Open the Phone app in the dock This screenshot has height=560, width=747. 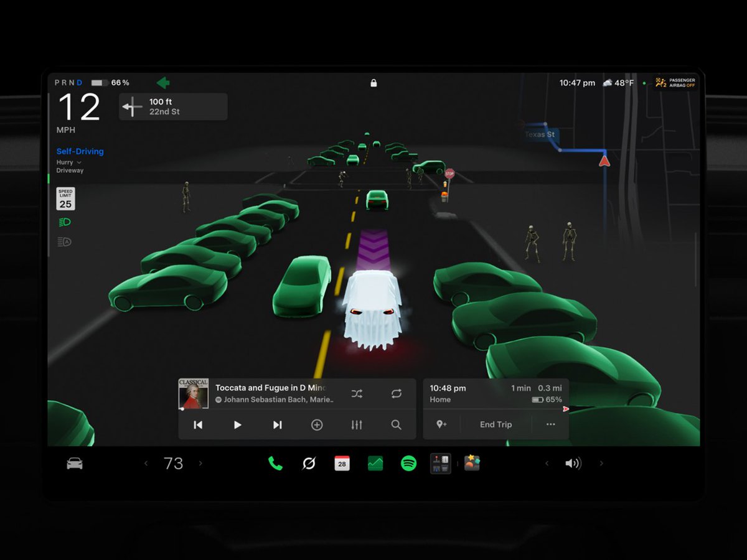coord(275,463)
